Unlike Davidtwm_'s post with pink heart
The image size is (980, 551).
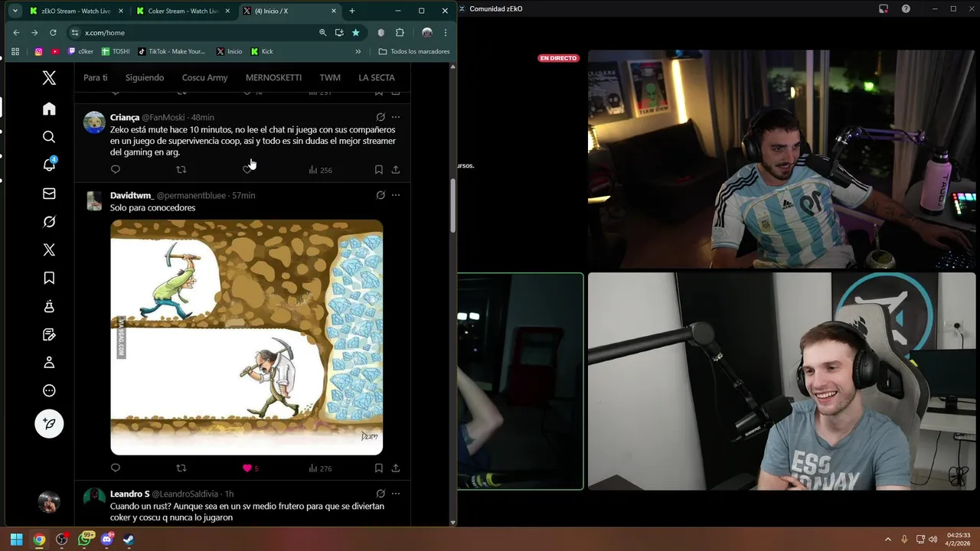[x=247, y=468]
